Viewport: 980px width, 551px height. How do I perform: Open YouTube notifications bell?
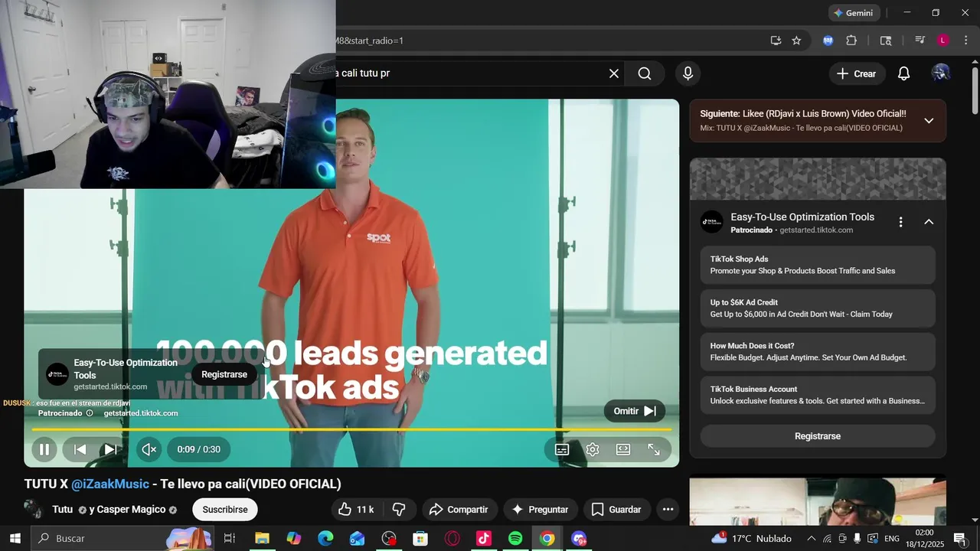(x=904, y=73)
